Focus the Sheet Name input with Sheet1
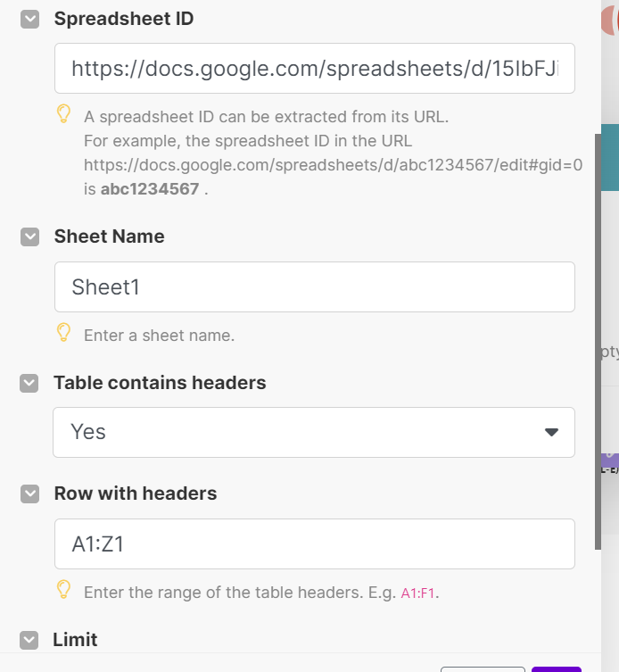Viewport: 619px width, 672px height. click(314, 287)
